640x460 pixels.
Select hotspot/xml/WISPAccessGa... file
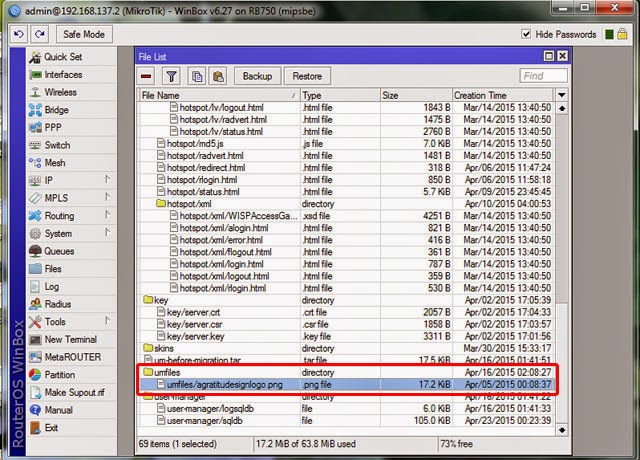[346, 216]
